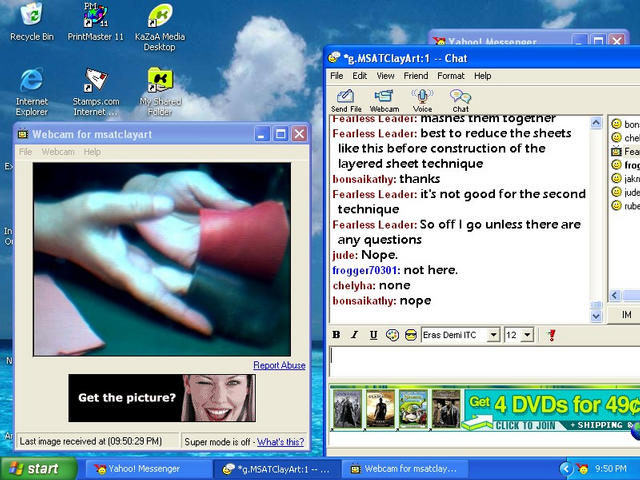Viewport: 640px width, 480px height.
Task: Select Fearless Leader webcam icon in list
Action: [x=616, y=151]
